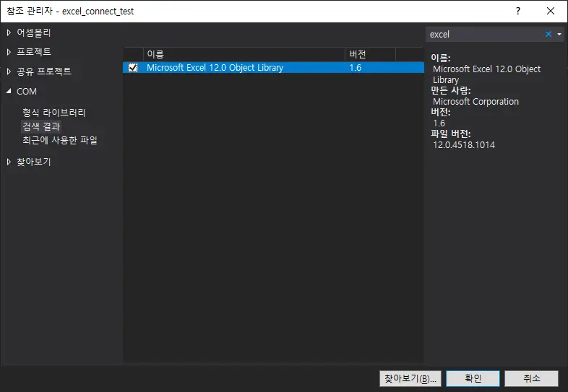Expand the 공유 프로젝트 tree arrow
Viewport: 568px width, 392px height.
(9, 71)
